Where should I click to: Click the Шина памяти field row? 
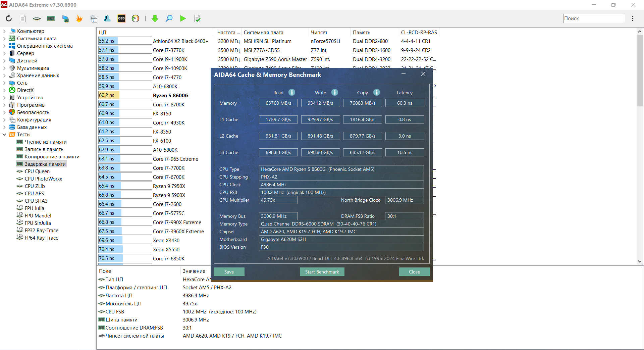click(x=154, y=320)
